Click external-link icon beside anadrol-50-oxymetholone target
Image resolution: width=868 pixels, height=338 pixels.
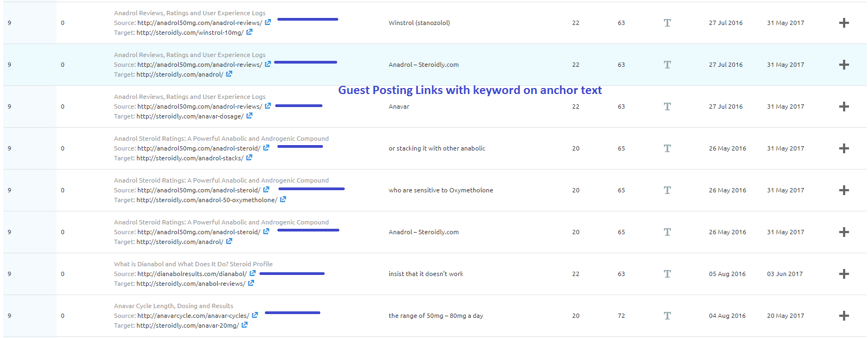(x=283, y=199)
